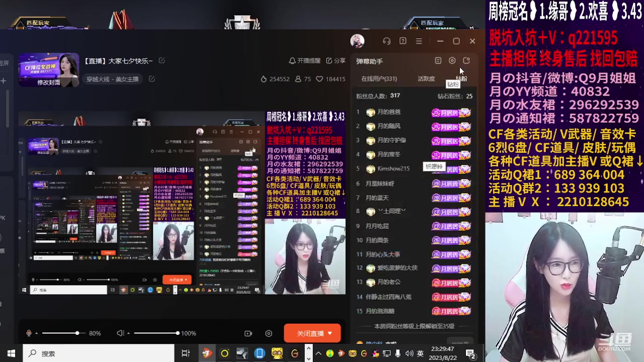The height and width of the screenshot is (362, 644).
Task: Switch to 在线用户(331) tab
Action: tap(379, 78)
